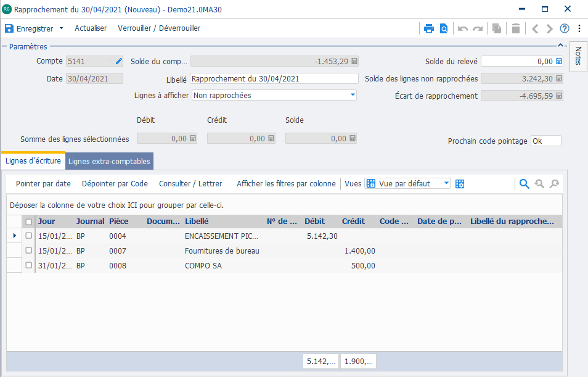Check the Fournitures de bureau row checkbox
This screenshot has height=377, width=588.
(x=28, y=251)
